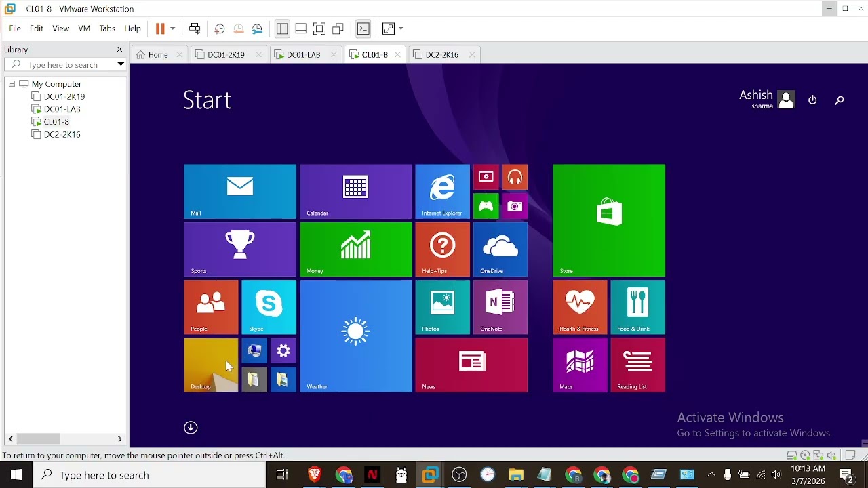Open the Music headphones tile
This screenshot has width=868, height=488.
(x=515, y=177)
